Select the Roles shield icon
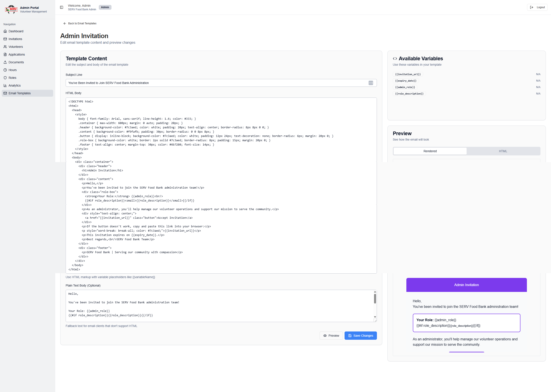The image size is (551, 392). point(5,78)
